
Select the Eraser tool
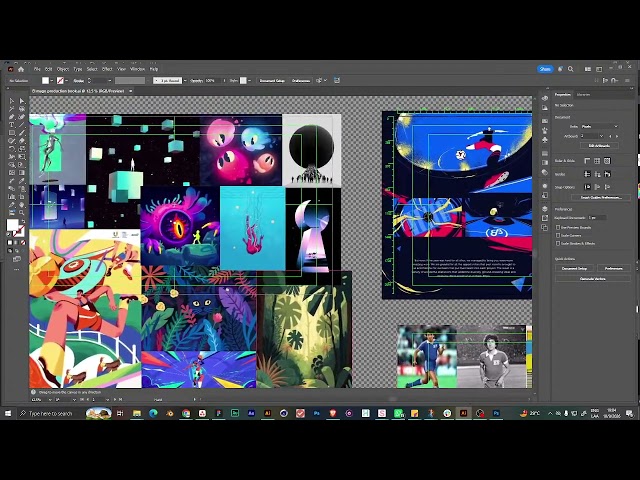22,141
